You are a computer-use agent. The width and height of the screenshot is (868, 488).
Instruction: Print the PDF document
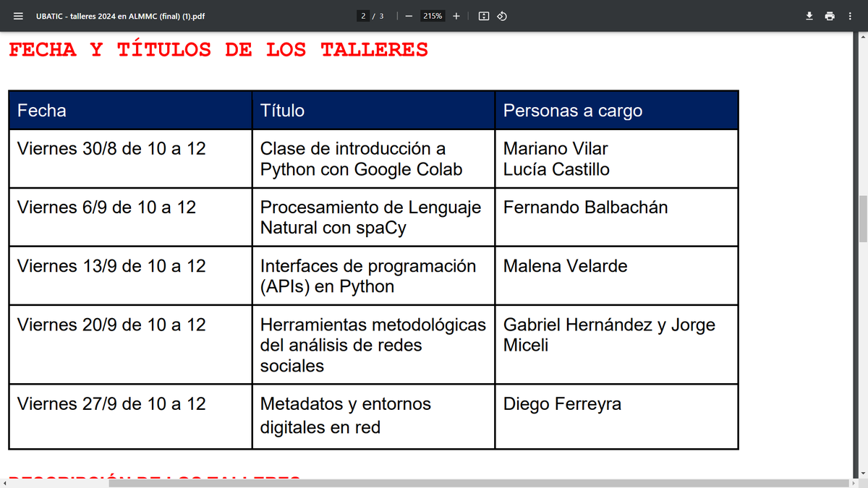point(830,15)
